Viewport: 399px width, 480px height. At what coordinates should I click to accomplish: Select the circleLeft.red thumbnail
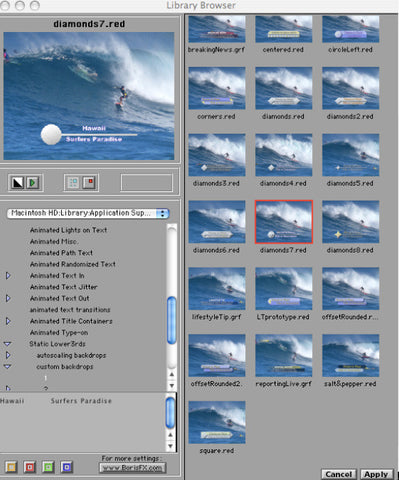351,29
